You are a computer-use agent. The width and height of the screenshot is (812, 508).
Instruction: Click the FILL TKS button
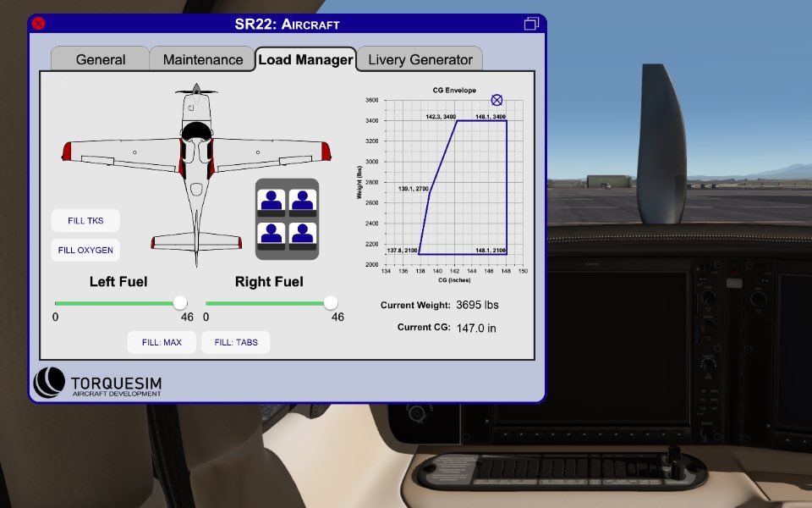[x=85, y=220]
